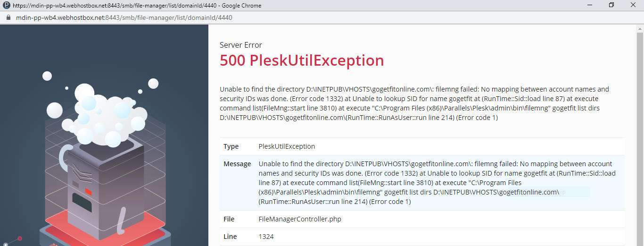
Task: Click the vertical scrollbar thumb
Action: 640,118
